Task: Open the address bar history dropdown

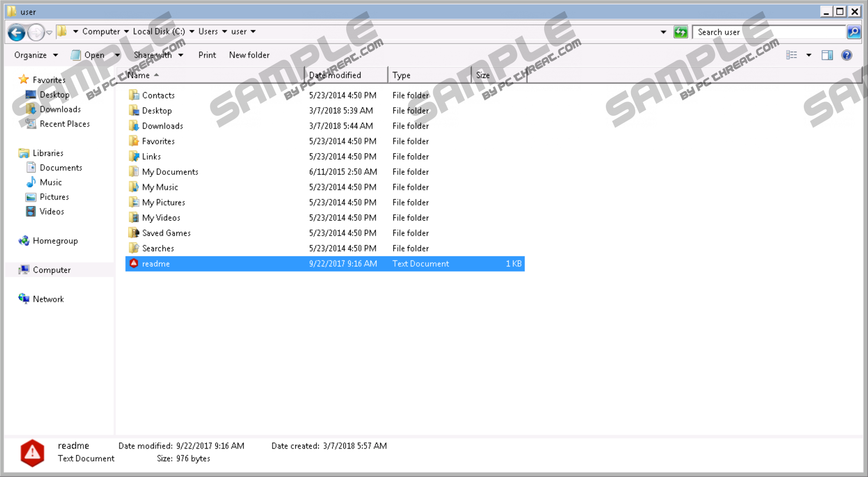Action: coord(663,32)
